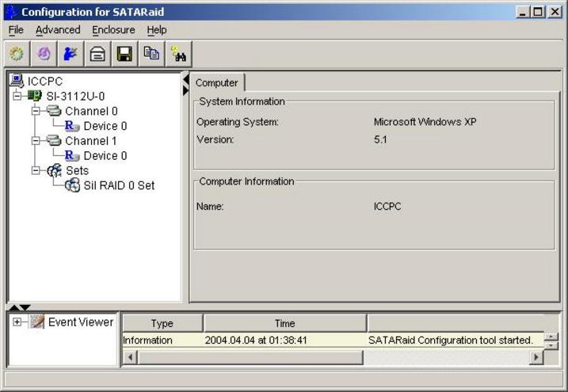Select the Computer tab
Viewport: 568px width, 392px height.
point(216,82)
